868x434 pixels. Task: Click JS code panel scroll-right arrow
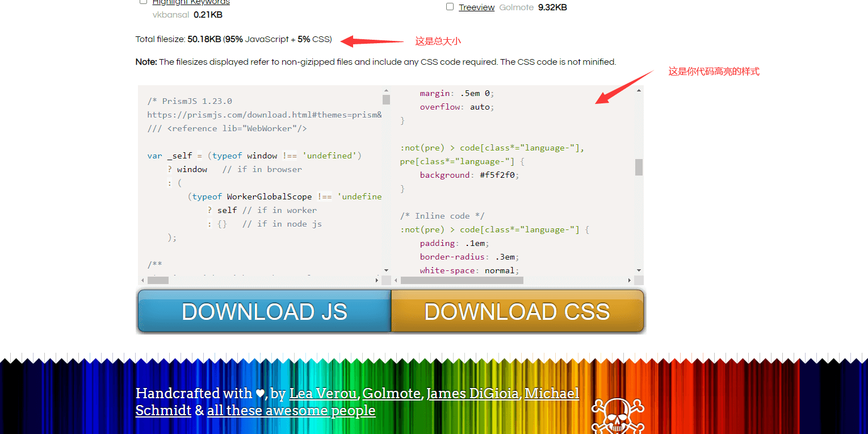pyautogui.click(x=377, y=280)
